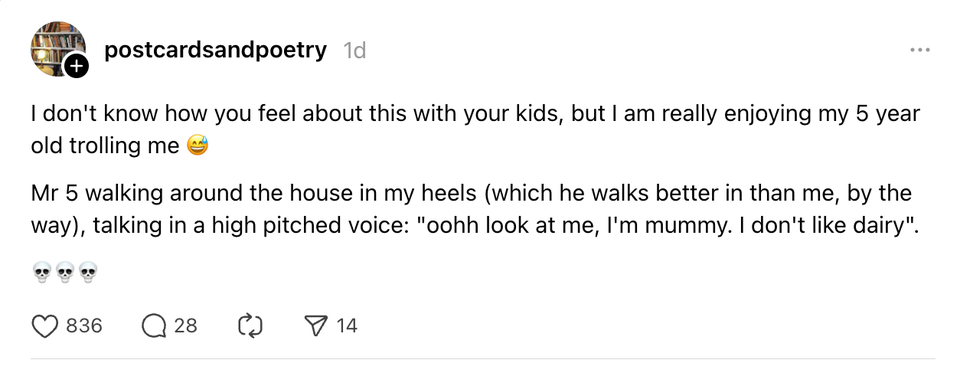
Task: Open the postcardsandpoetry profile picture
Action: pos(58,48)
